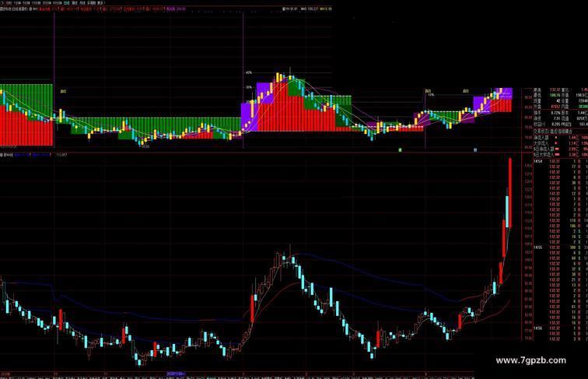Click the 14:55 timestamp in the tick list
This screenshot has width=588, height=379.
537,247
